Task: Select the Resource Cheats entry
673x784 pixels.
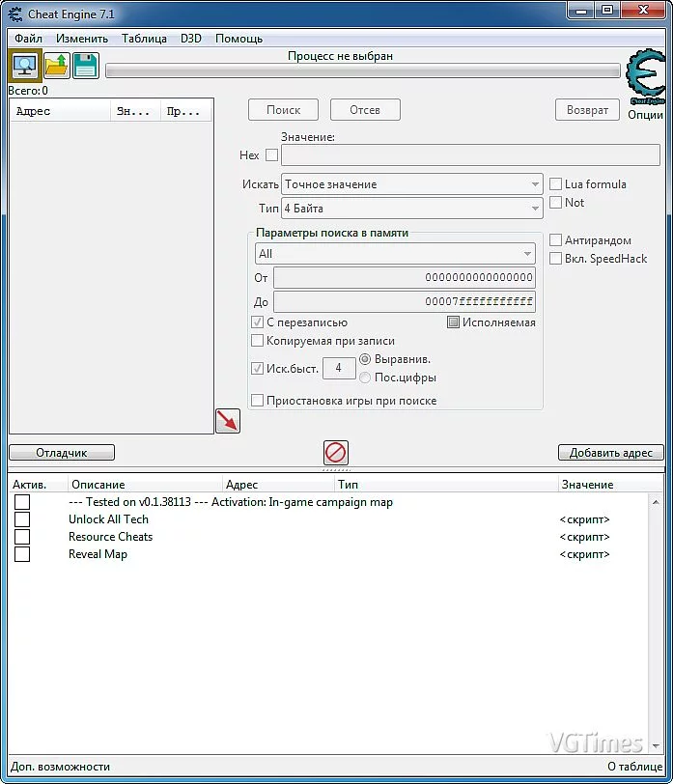Action: [x=110, y=537]
